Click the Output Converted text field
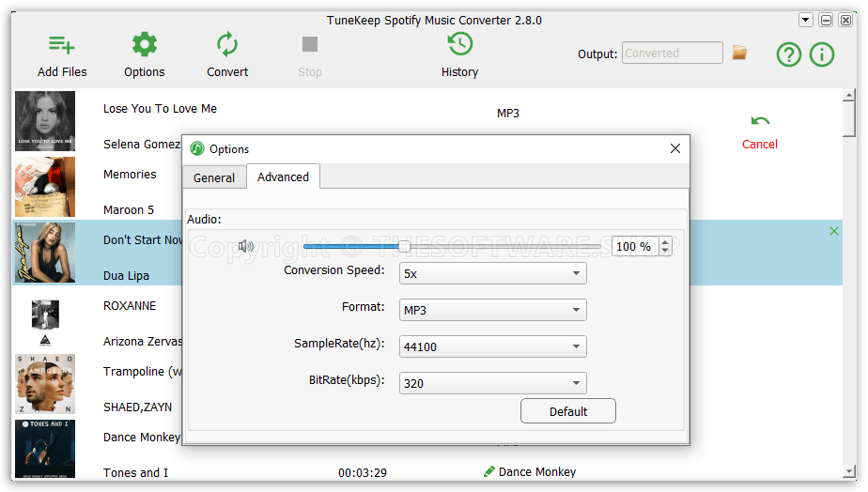 [x=672, y=53]
